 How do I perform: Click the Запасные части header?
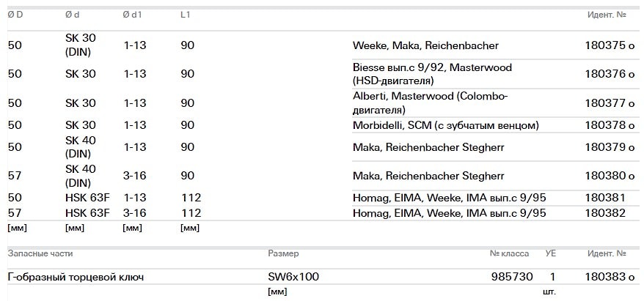[40, 253]
